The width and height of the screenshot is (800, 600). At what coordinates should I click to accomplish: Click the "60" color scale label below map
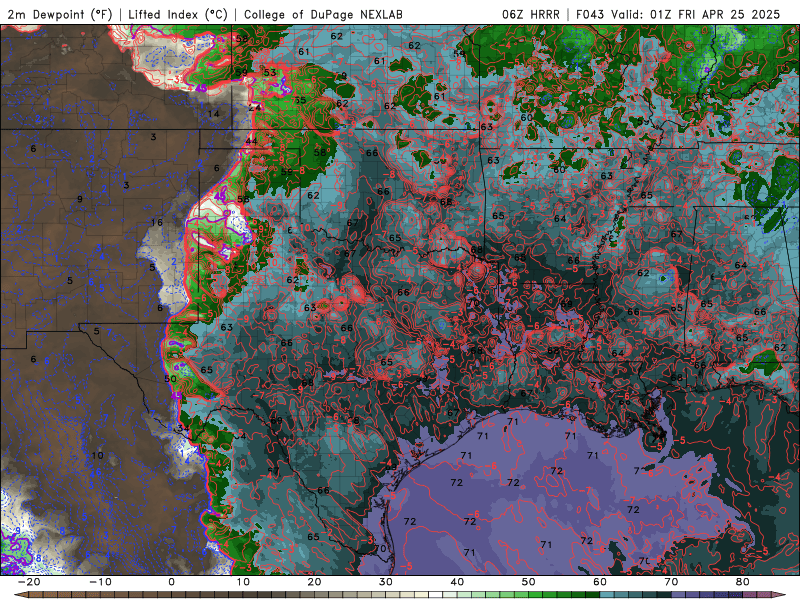coord(600,582)
